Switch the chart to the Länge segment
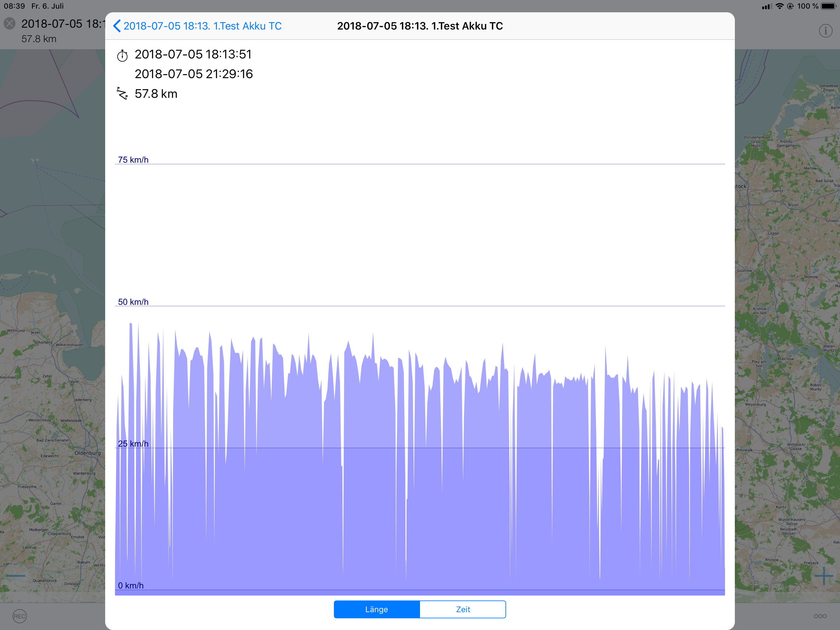 click(x=377, y=609)
